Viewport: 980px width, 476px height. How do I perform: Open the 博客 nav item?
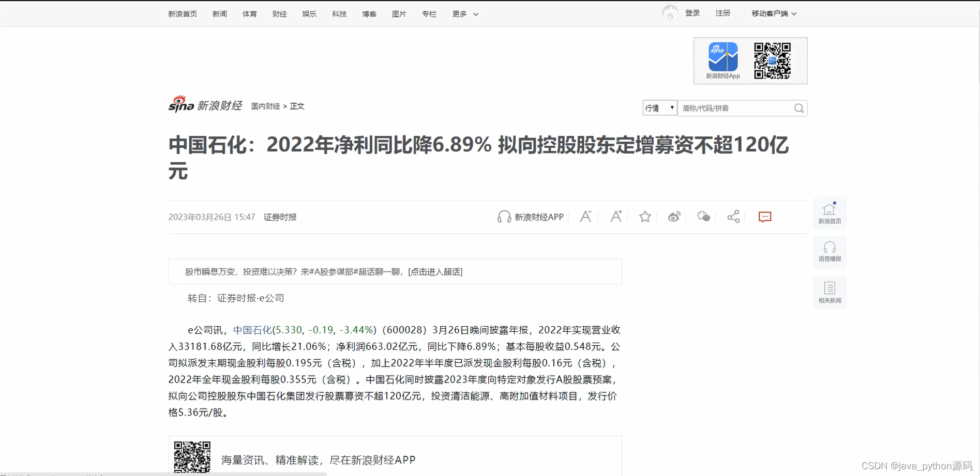[x=369, y=14]
